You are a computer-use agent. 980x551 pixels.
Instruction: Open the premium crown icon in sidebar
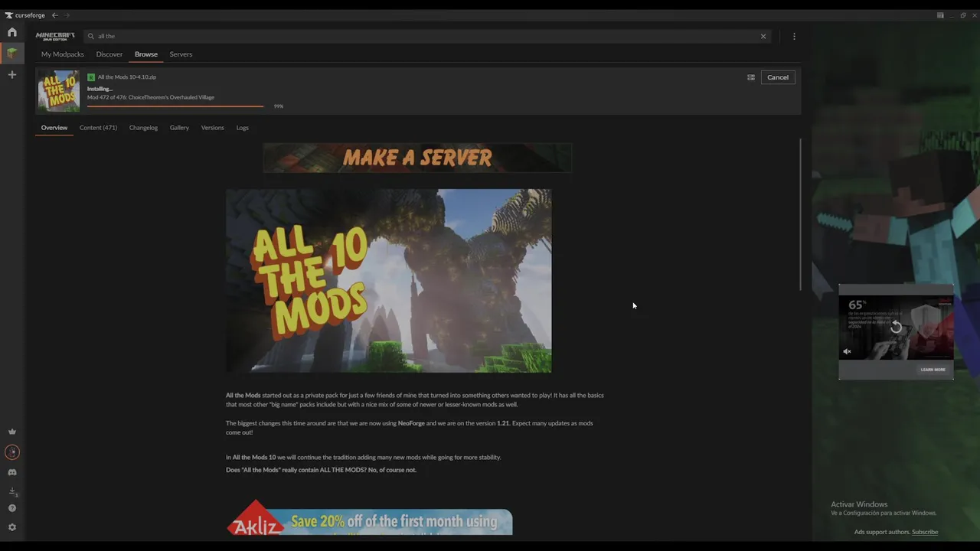point(12,432)
